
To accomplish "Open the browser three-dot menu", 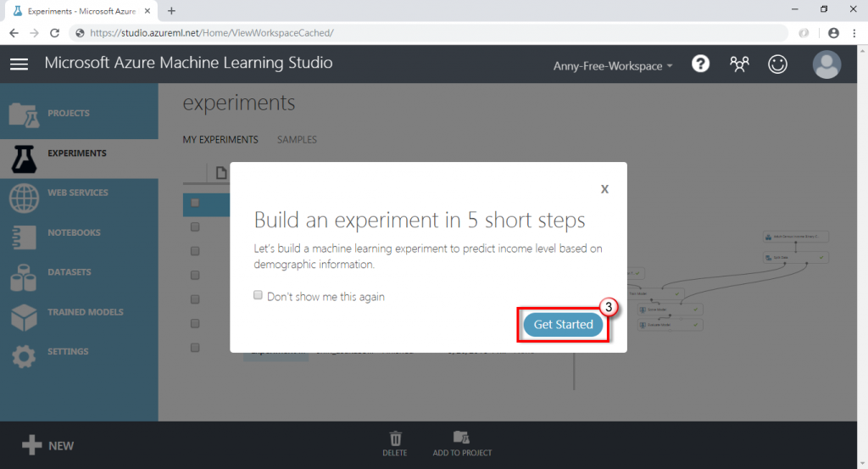I will 854,33.
